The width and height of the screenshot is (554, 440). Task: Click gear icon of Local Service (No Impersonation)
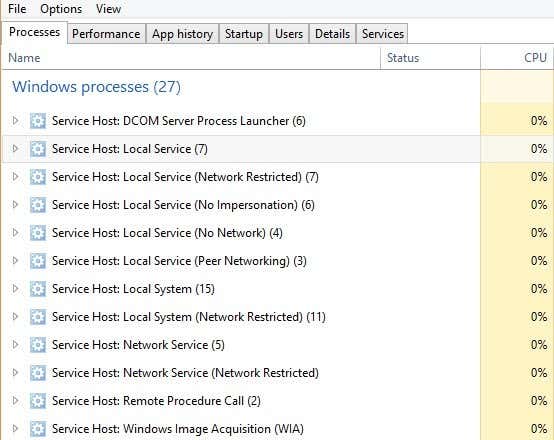pos(38,205)
